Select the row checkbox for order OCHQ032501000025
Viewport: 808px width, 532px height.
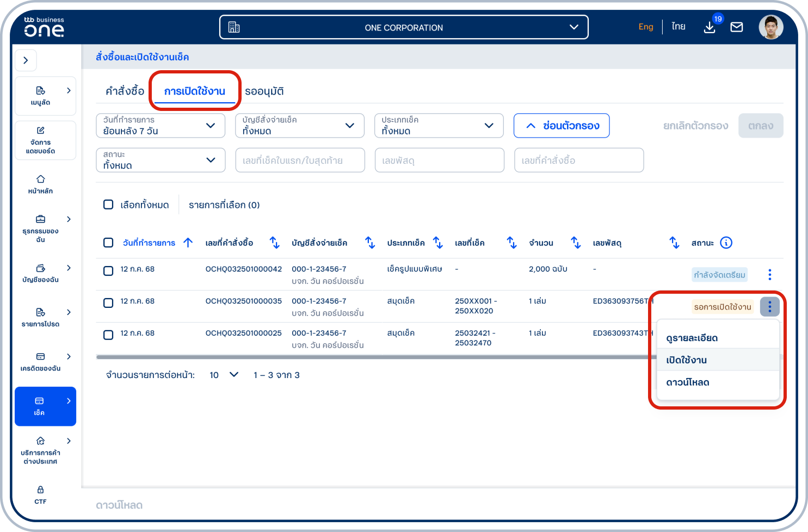(108, 335)
